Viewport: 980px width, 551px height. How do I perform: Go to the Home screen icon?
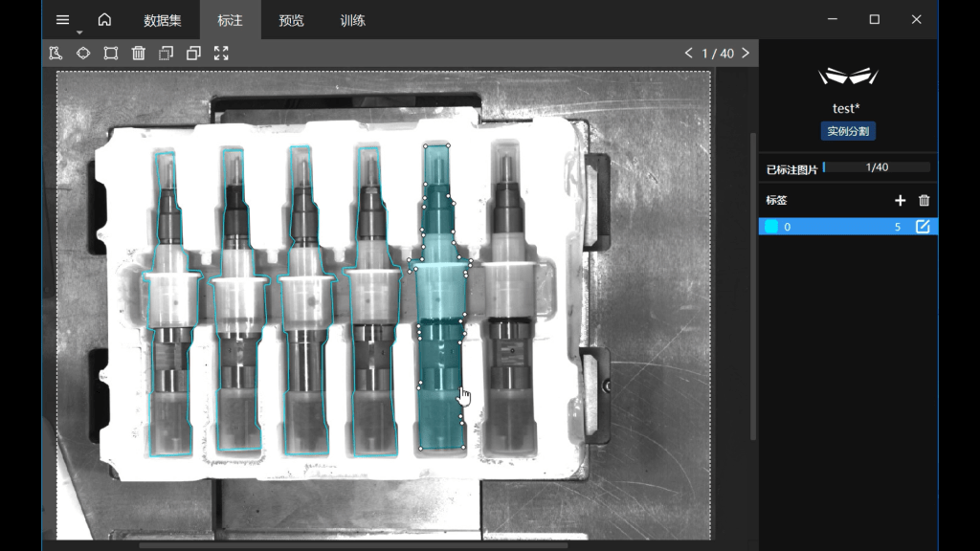(x=104, y=20)
